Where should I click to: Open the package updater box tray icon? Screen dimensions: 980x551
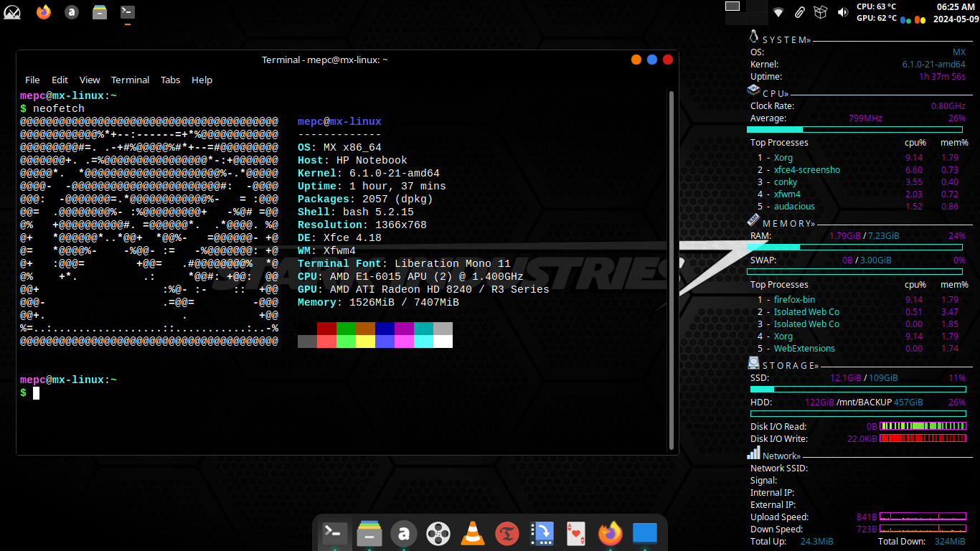click(821, 12)
